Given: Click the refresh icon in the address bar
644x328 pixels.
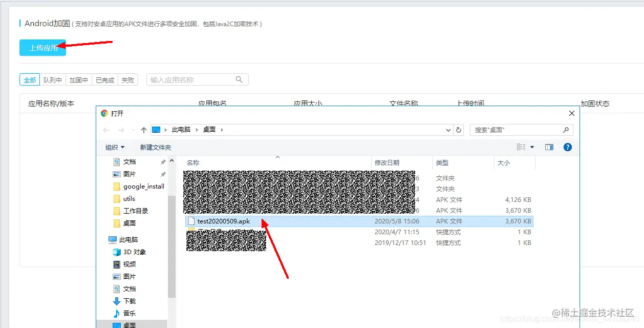Looking at the screenshot, I should [x=458, y=130].
